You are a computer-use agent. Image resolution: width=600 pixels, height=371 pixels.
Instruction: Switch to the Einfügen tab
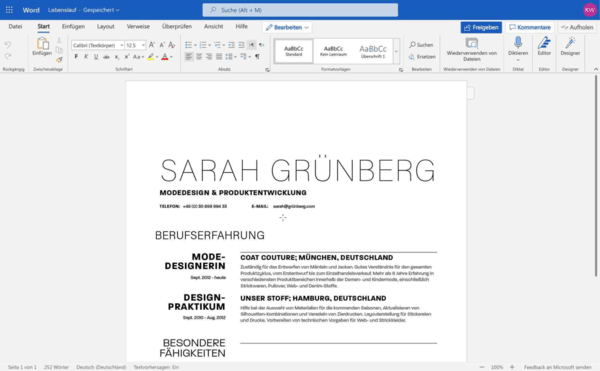pos(73,26)
